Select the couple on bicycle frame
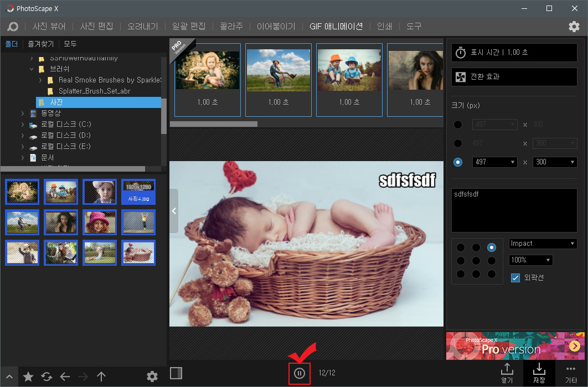Viewport: 588px width, 387px height. pos(278,80)
